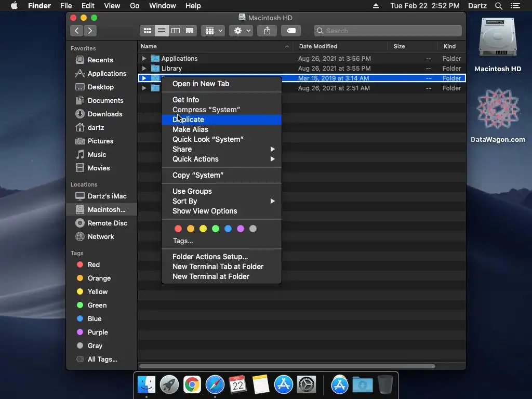Choose Copy "System"
The width and height of the screenshot is (532, 399).
(x=221, y=175)
